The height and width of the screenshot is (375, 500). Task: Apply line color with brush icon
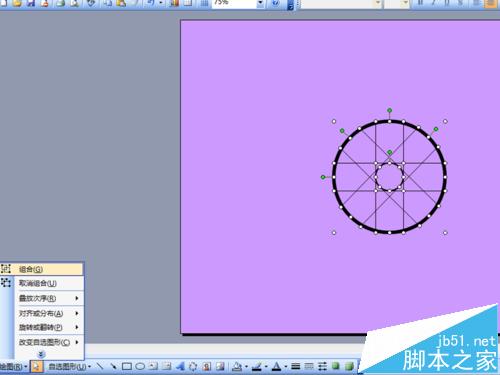[x=257, y=367]
